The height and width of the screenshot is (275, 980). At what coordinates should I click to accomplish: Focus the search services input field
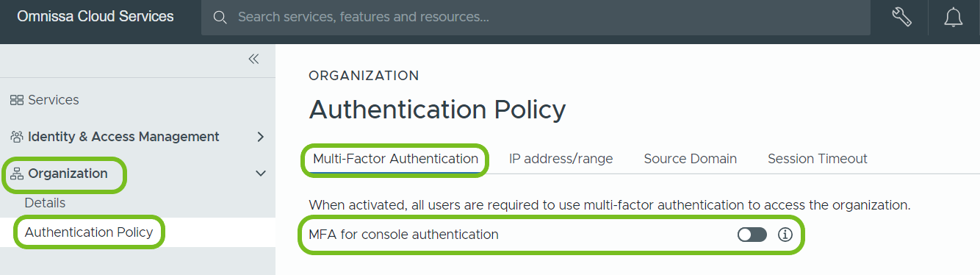point(536,17)
